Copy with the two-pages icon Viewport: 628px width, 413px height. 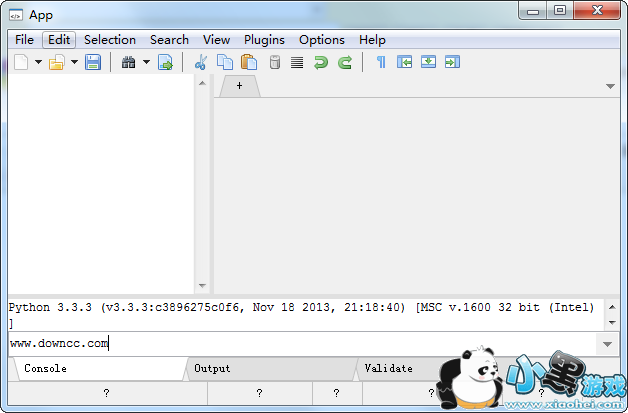(x=225, y=62)
